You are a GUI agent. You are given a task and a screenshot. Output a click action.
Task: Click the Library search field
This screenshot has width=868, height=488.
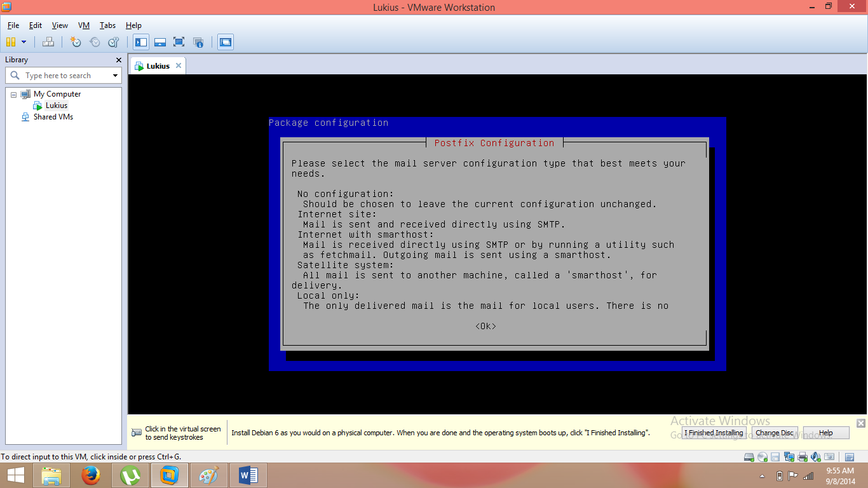(63, 76)
